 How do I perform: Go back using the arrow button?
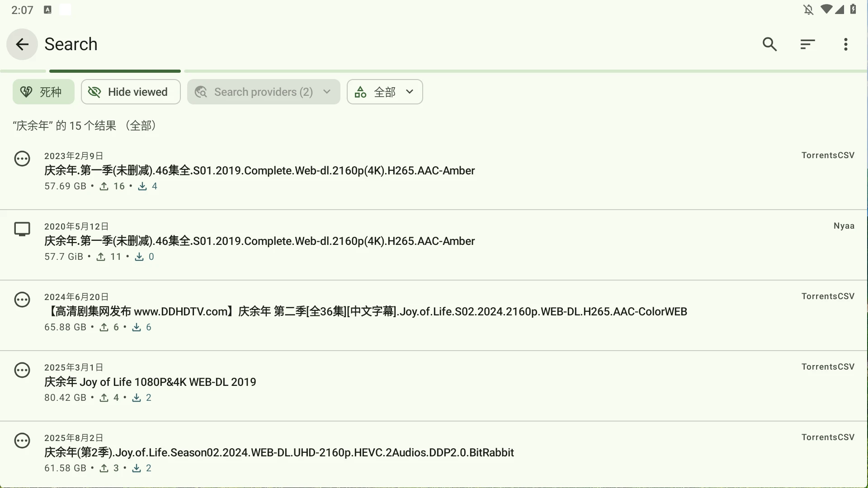pyautogui.click(x=22, y=44)
